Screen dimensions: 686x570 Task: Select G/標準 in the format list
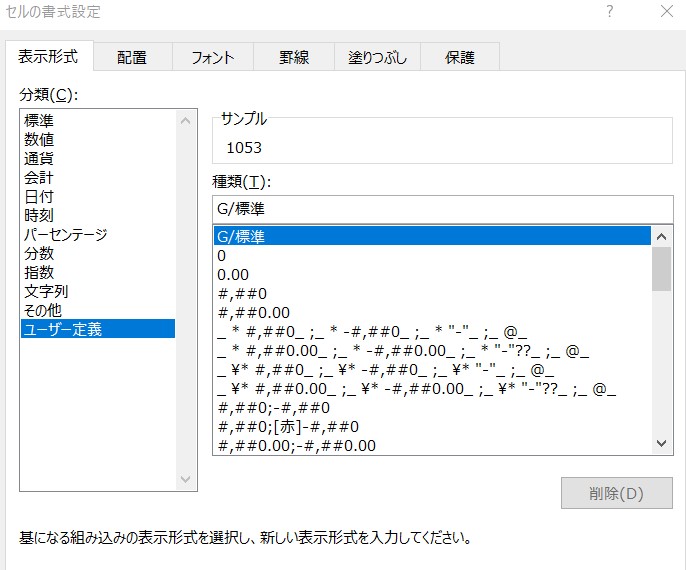pos(432,236)
